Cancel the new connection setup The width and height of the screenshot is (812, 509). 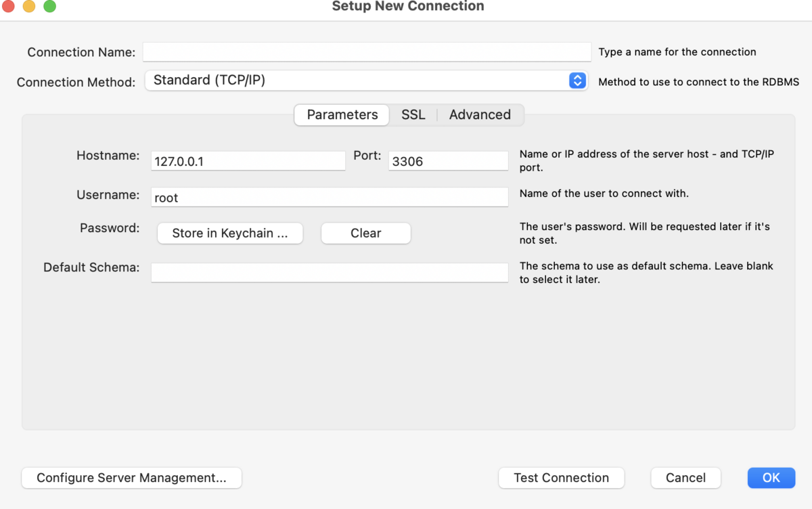(685, 478)
